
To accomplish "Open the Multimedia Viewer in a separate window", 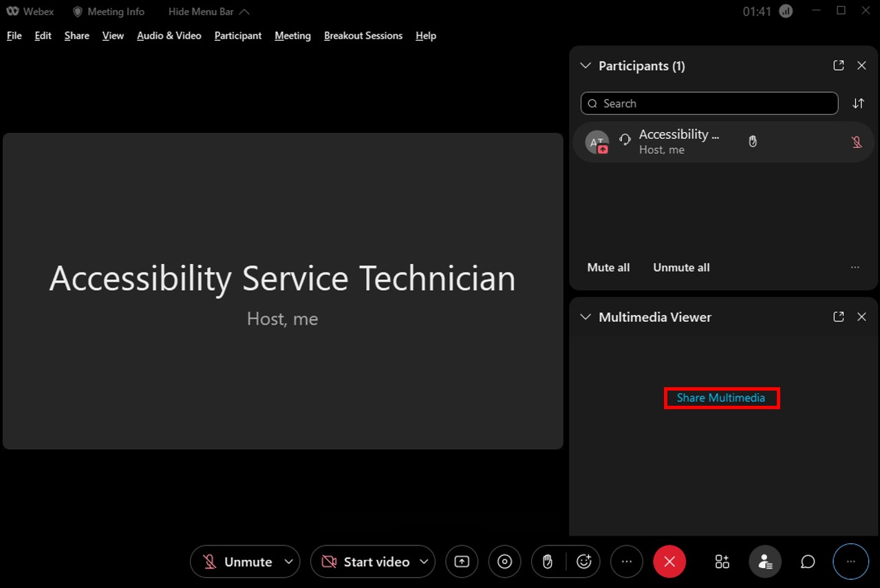I will (838, 316).
